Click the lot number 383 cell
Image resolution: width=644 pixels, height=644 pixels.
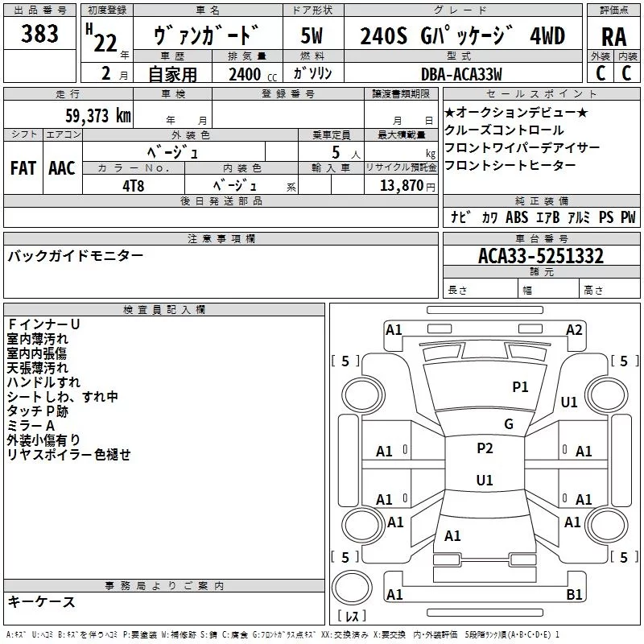point(39,33)
